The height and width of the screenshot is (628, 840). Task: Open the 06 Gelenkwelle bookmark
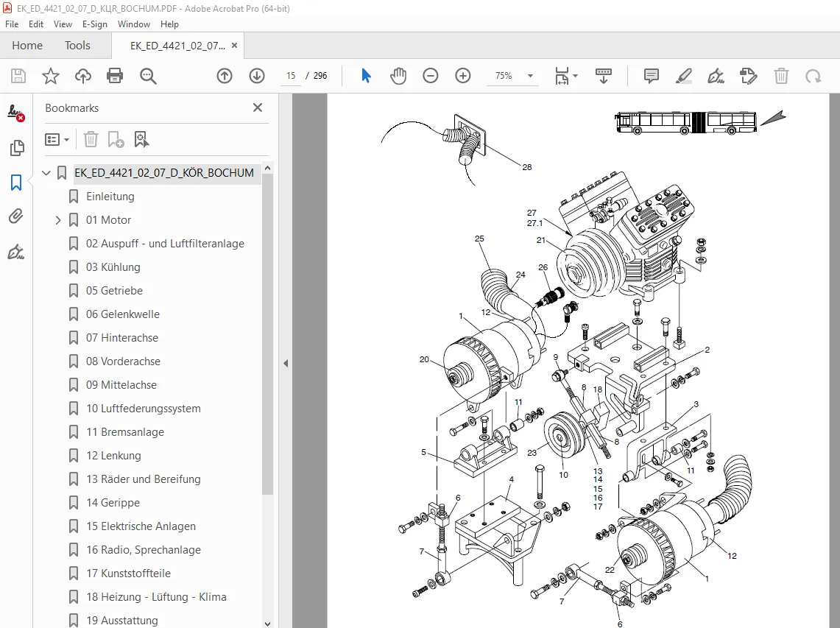(x=123, y=314)
